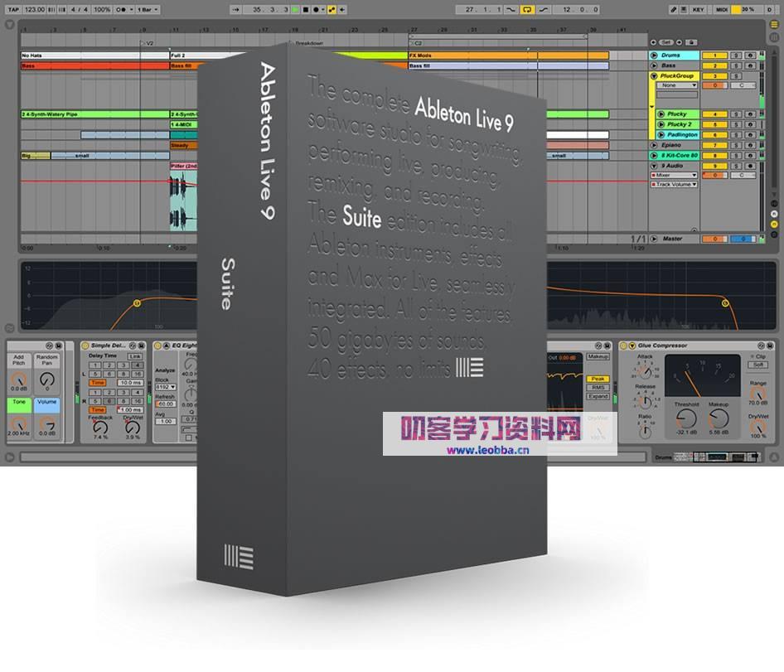Click the Link button in Simple Delay
Image resolution: width=784 pixels, height=672 pixels.
pos(135,356)
